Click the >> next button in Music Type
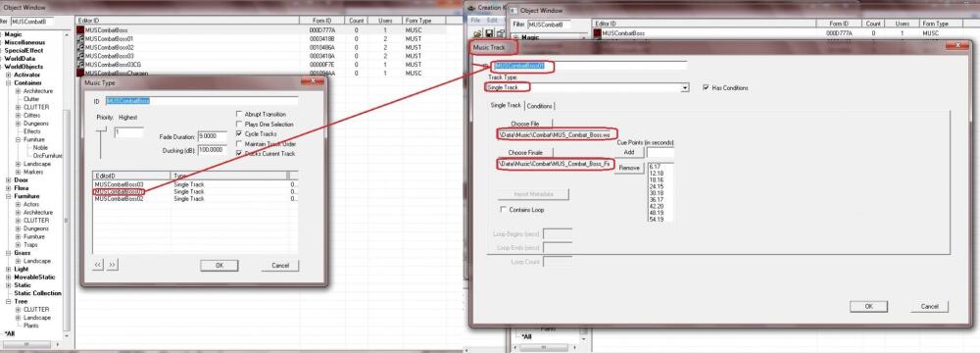This screenshot has width=980, height=353. tap(112, 265)
